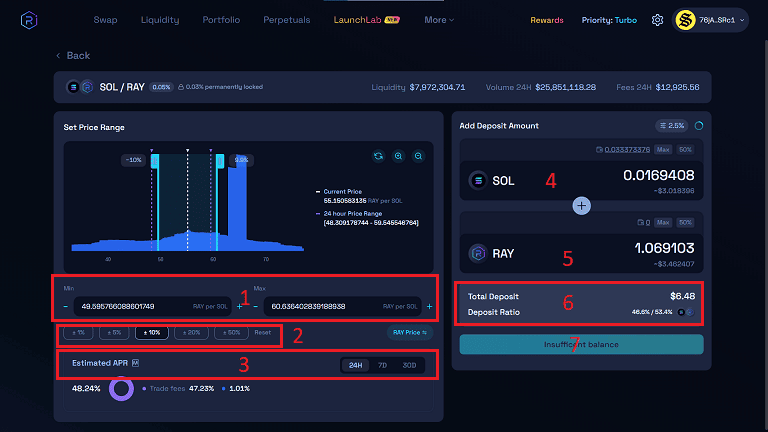Click the Raydium logo icon
Viewport: 768px width, 432px height.
29,20
